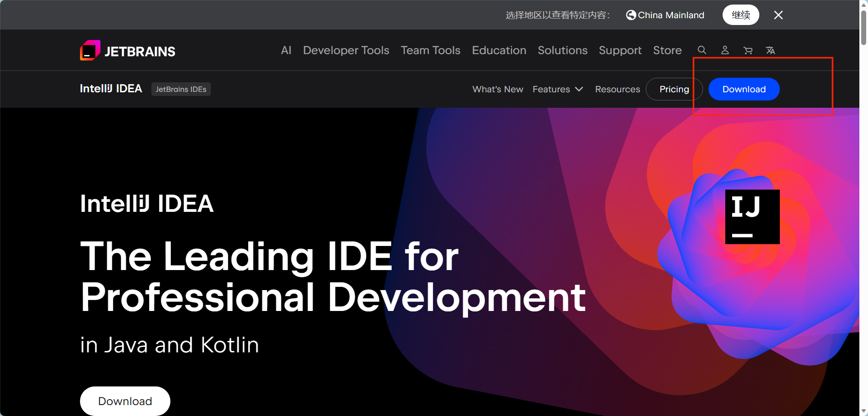Close the region selection banner
868x416 pixels.
point(778,15)
